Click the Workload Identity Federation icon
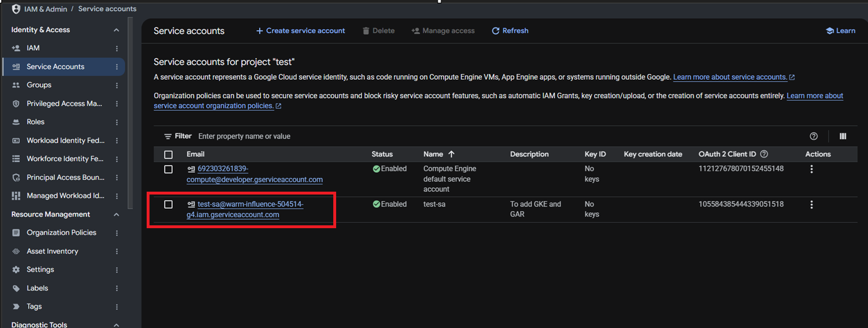Image resolution: width=868 pixels, height=328 pixels. pyautogui.click(x=16, y=140)
